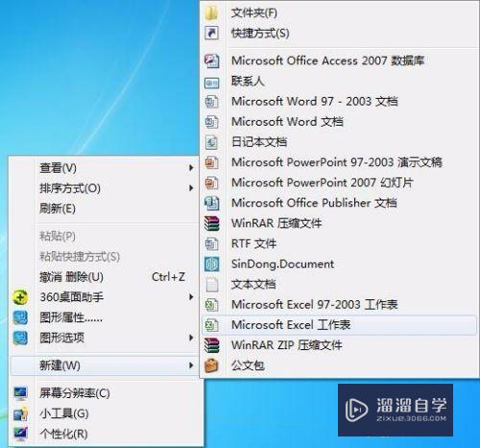The height and width of the screenshot is (448, 480).
Task: Create a new 文本文档
Action: pos(339,285)
